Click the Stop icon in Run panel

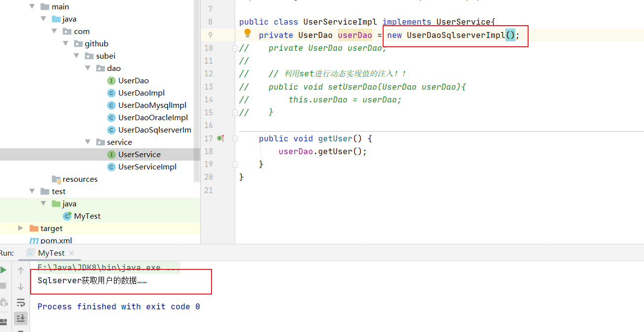3,286
